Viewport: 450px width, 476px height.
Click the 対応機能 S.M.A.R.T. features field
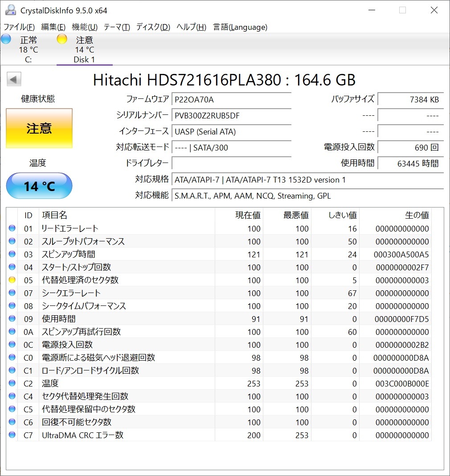[x=307, y=196]
